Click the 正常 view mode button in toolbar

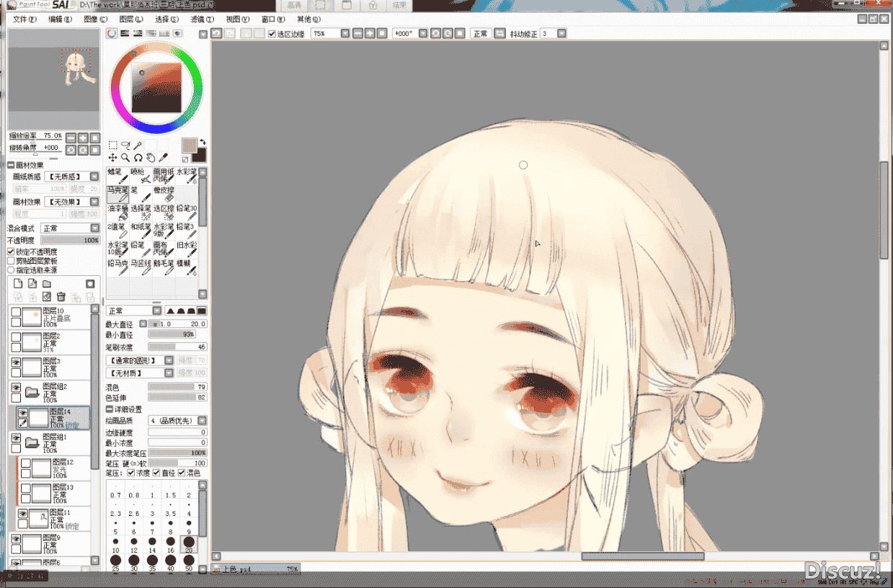coord(480,34)
